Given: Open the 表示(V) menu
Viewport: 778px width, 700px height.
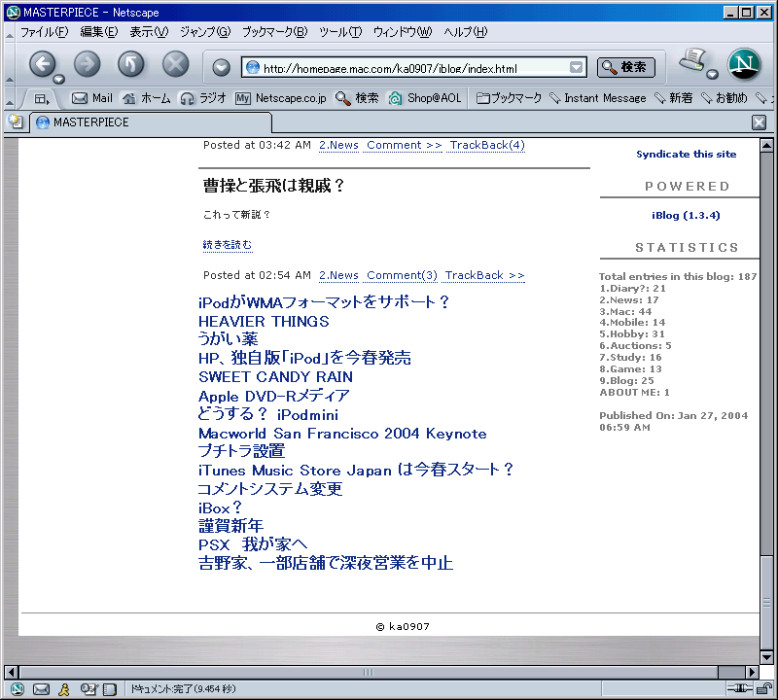Looking at the screenshot, I should pos(149,32).
